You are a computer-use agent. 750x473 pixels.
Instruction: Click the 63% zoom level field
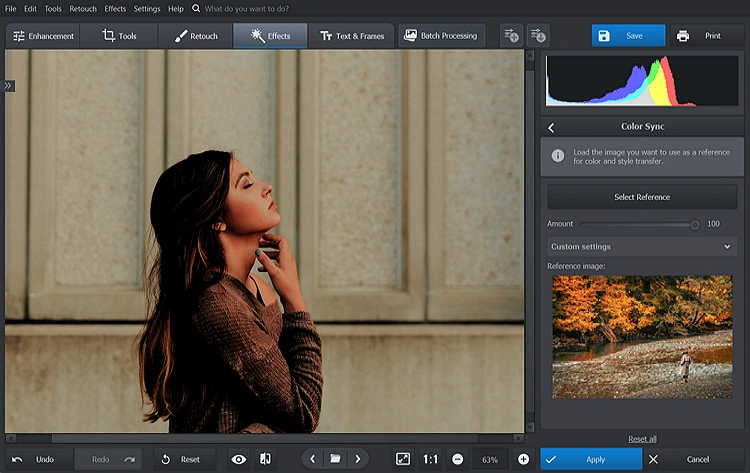pos(490,460)
